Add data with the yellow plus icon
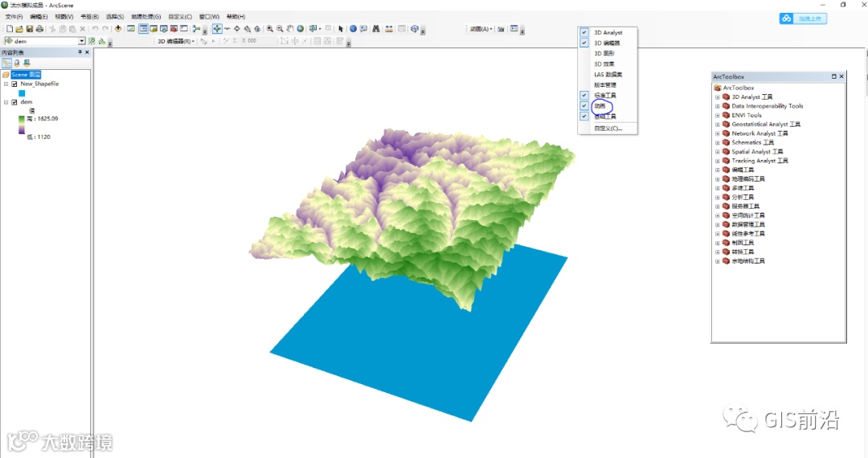Screen dimensions: 868x458 click(x=118, y=29)
